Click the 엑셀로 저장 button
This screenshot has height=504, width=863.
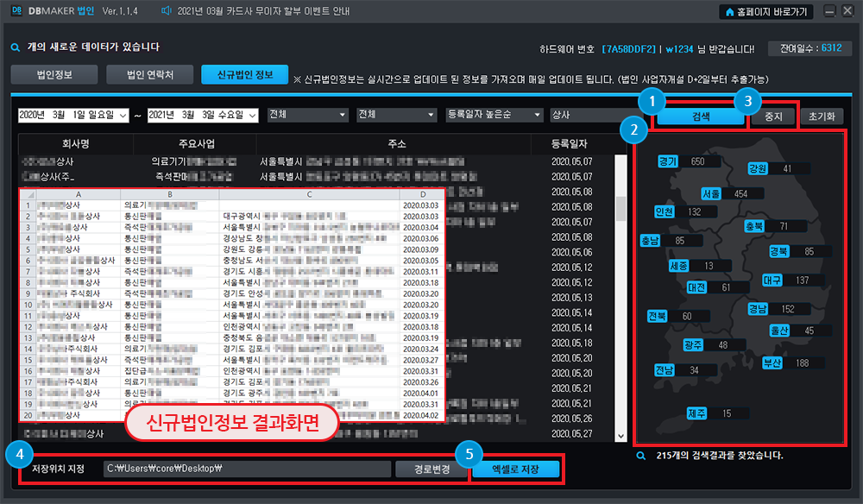pos(516,469)
